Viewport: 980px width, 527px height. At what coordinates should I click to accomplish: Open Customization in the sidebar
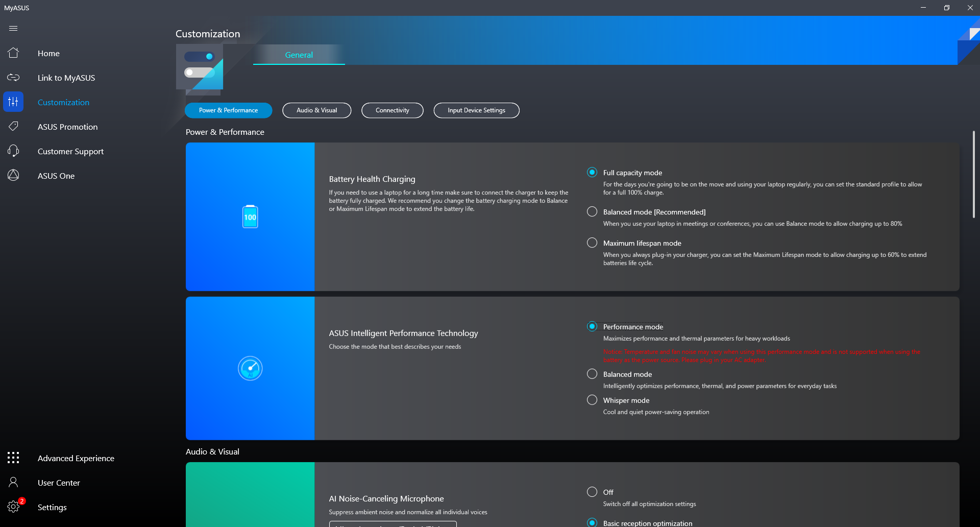(x=63, y=102)
